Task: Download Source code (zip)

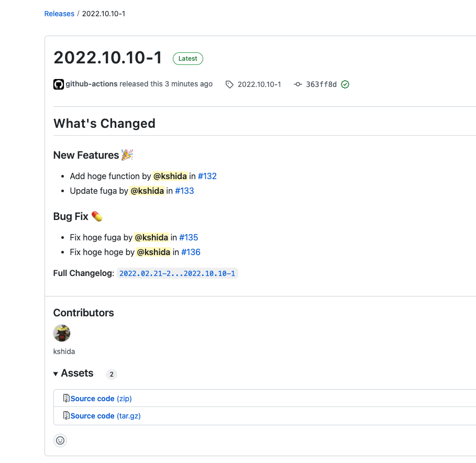Action: click(101, 399)
